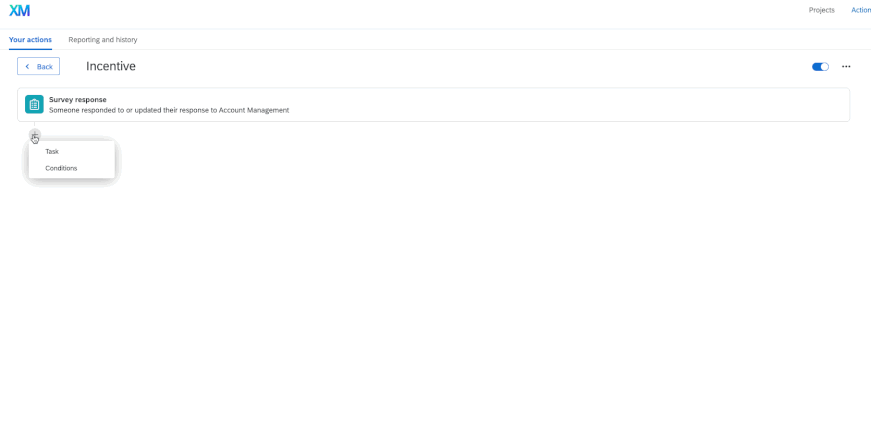The width and height of the screenshot is (871, 439).
Task: Click the text 'Someone responded to or updated their response'
Action: 127,110
